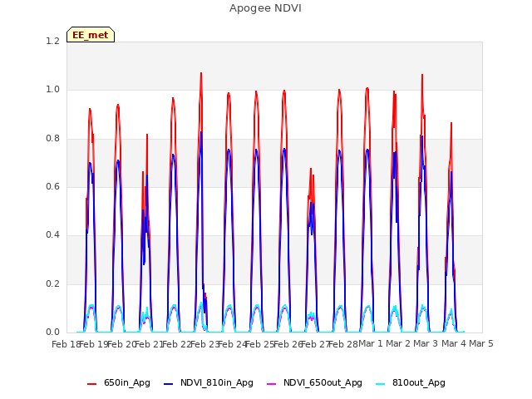Click the Feb 22 x-axis label
This screenshot has height=399, width=532.
(177, 344)
